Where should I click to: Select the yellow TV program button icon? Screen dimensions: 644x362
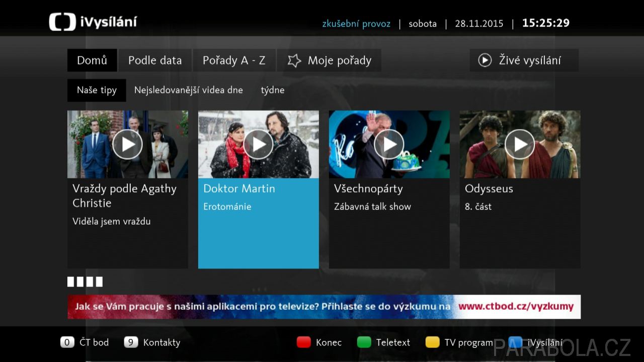point(432,342)
